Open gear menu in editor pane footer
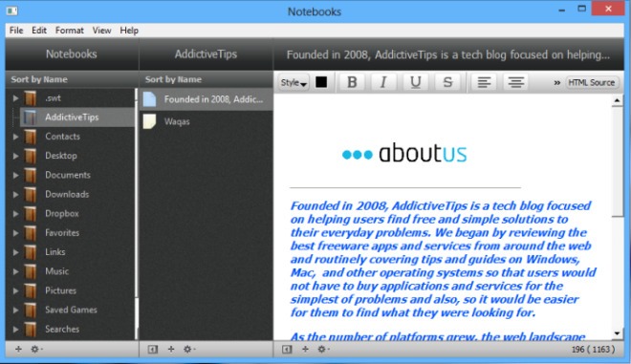 coord(322,349)
